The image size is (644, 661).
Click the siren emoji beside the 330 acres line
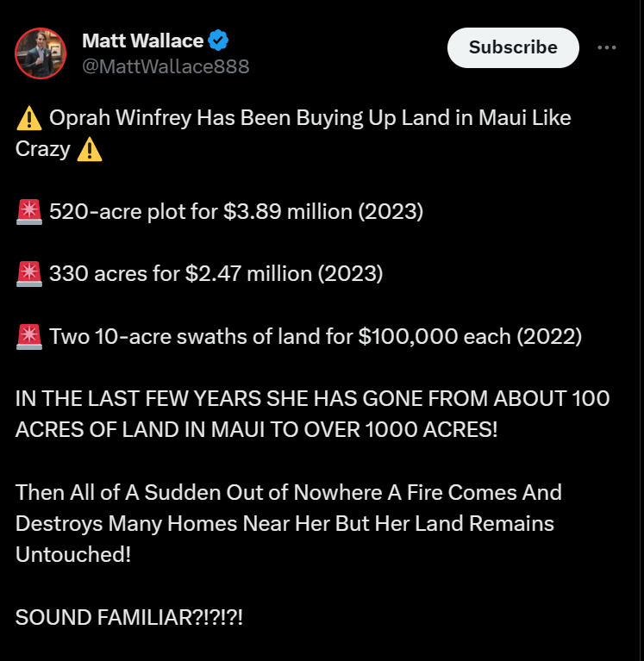pos(29,274)
